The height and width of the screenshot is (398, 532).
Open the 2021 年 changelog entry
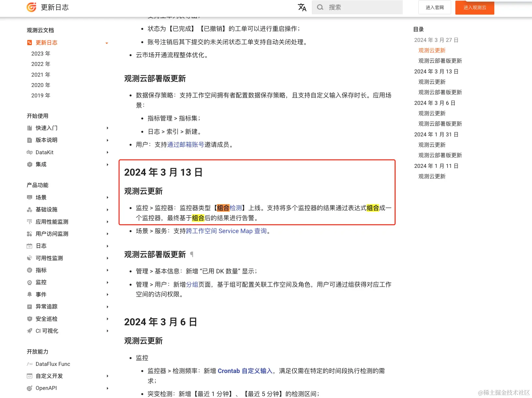click(41, 75)
